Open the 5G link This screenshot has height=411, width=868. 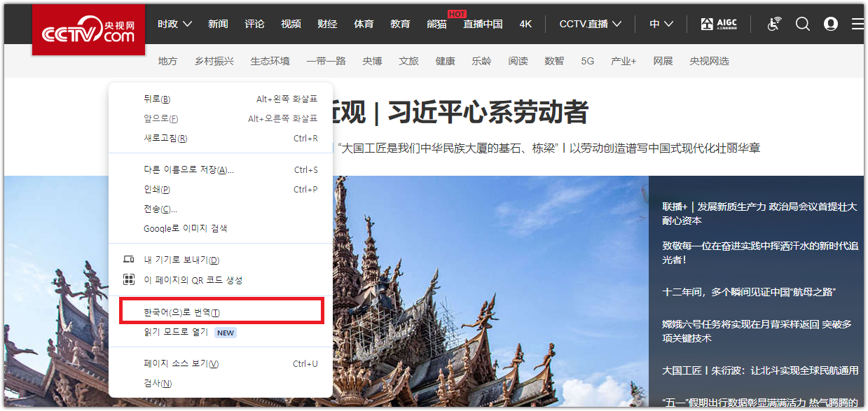pos(587,61)
